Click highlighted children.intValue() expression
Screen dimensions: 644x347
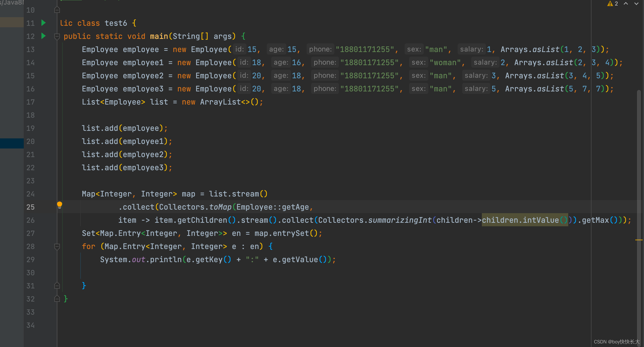[x=525, y=220]
